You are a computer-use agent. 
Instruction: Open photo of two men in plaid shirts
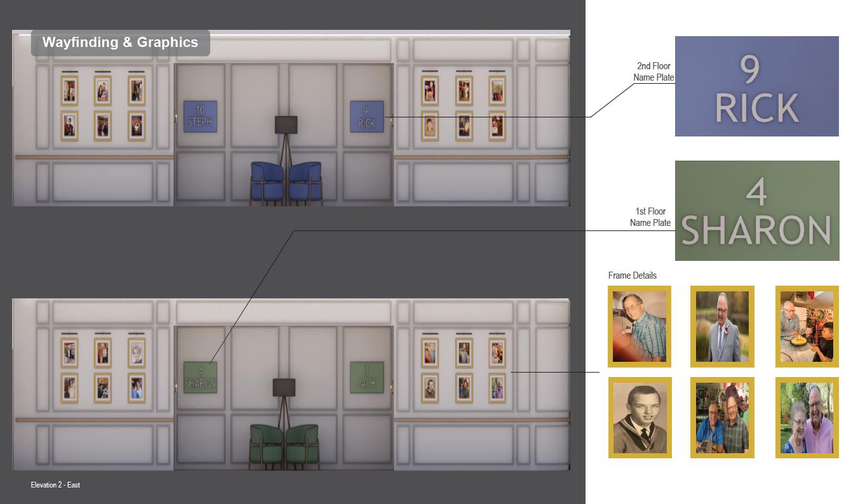click(722, 417)
